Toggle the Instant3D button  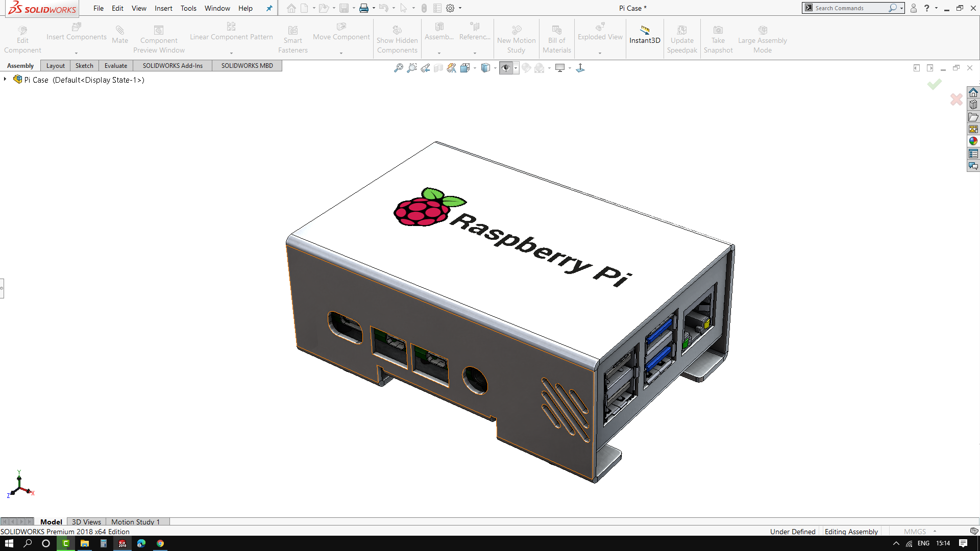[x=645, y=36]
